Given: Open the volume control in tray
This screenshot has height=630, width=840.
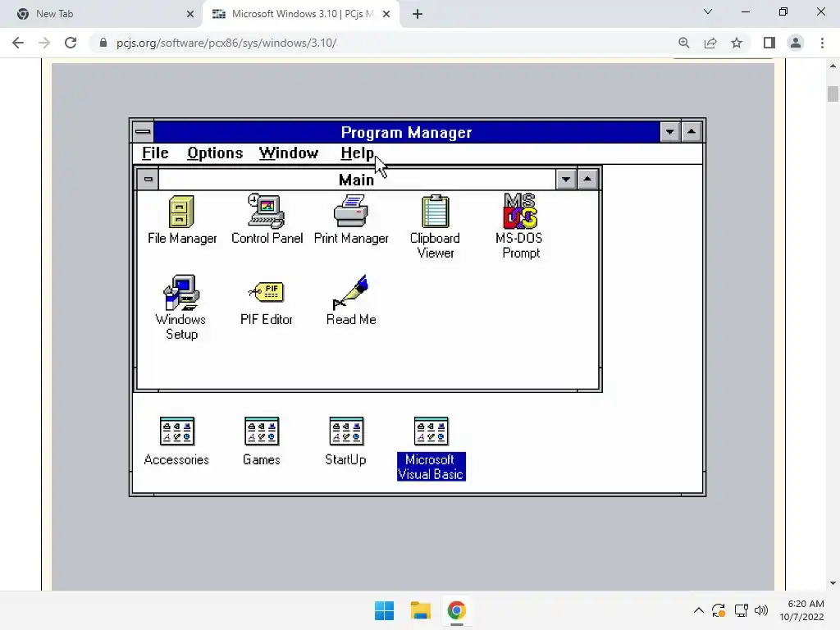Looking at the screenshot, I should tap(761, 610).
